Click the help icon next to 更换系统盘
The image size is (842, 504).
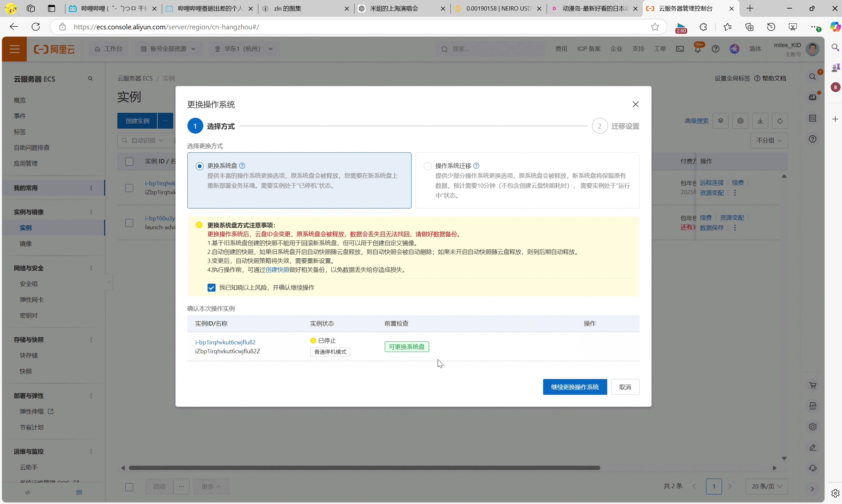coord(242,166)
